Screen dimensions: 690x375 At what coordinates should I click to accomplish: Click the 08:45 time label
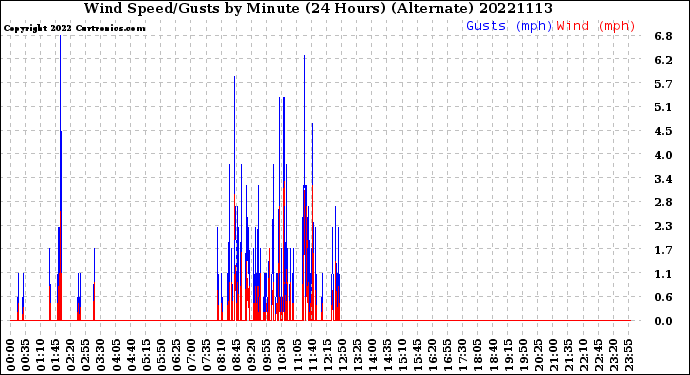click(237, 355)
